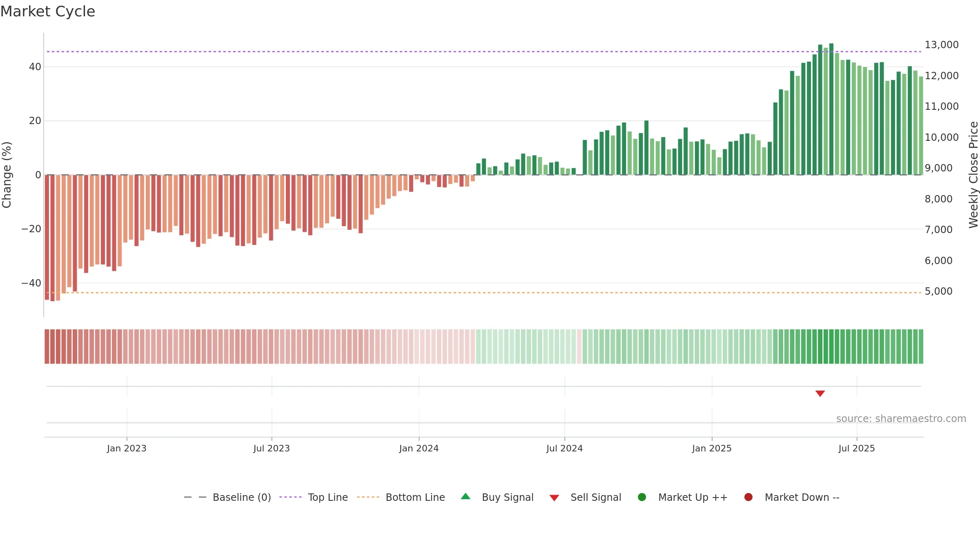Click the 9,000 price axis label
This screenshot has width=980, height=551.
coord(939,168)
